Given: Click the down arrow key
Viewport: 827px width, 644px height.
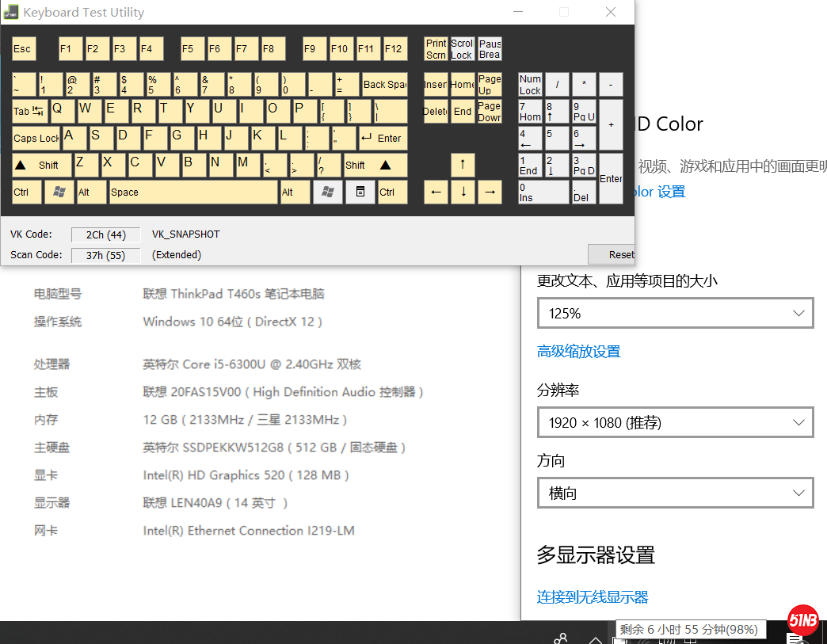Looking at the screenshot, I should point(463,192).
